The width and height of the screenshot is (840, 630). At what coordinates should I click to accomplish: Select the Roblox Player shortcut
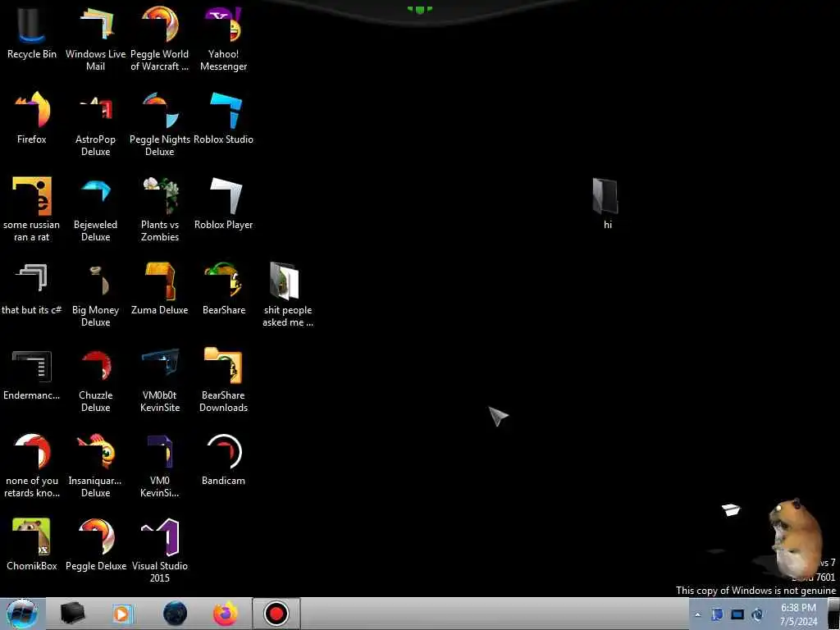pos(223,203)
